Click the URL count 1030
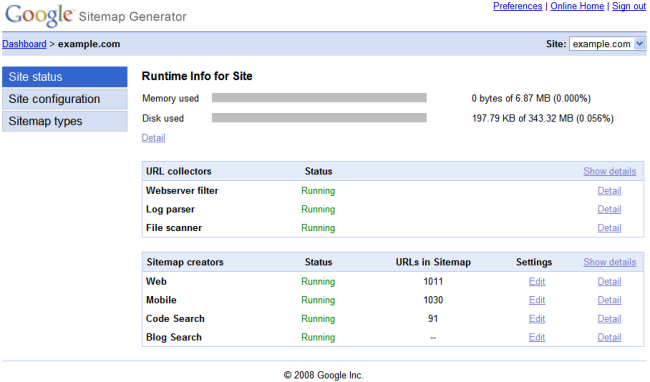The image size is (650, 382). (x=433, y=300)
